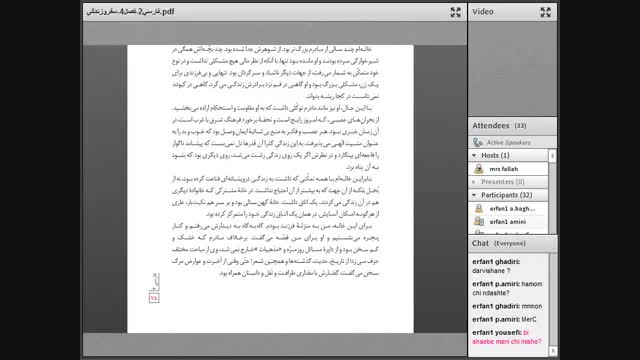Collapse the Hosts (1) group
640x360 pixels.
click(x=474, y=156)
